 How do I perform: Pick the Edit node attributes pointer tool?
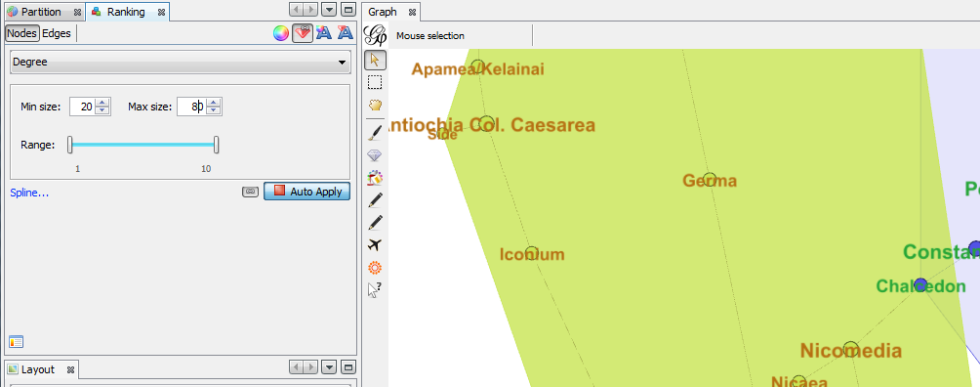pyautogui.click(x=375, y=290)
